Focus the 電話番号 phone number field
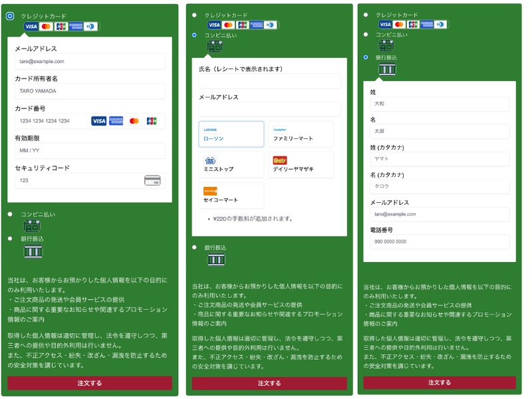Viewport: 532px width, 399px height. tap(440, 242)
